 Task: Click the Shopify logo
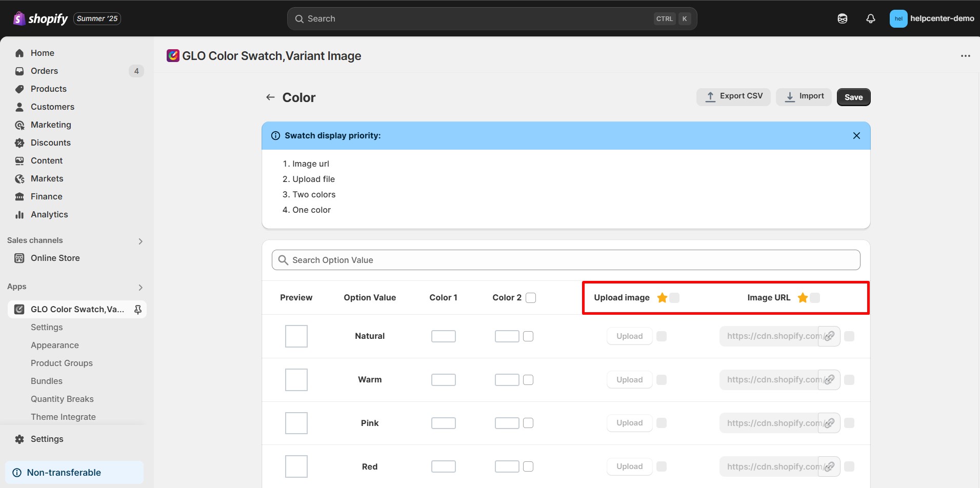41,19
